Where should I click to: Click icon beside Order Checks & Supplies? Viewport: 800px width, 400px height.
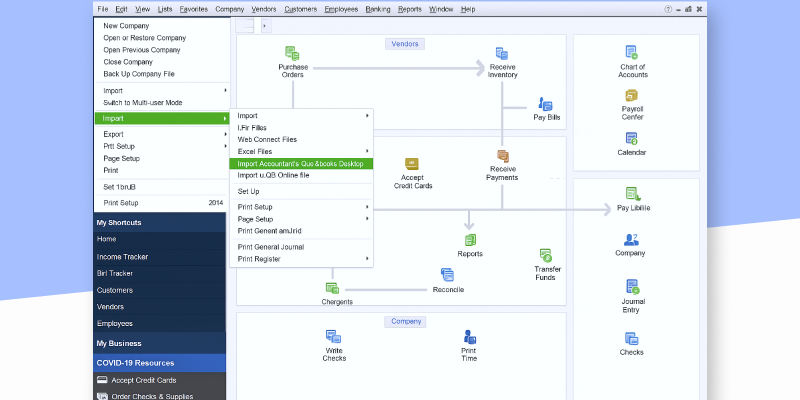coord(102,396)
